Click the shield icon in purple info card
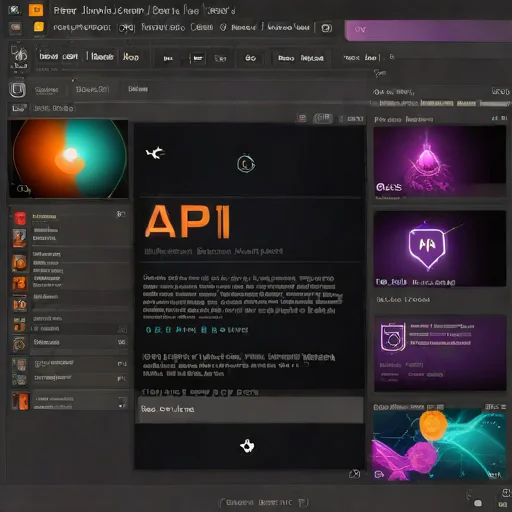512x512 pixels. [x=393, y=337]
